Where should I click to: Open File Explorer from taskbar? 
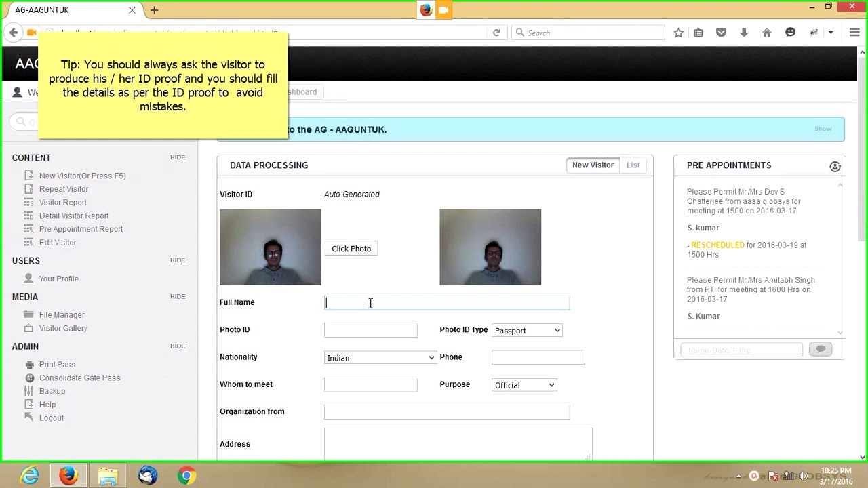108,476
